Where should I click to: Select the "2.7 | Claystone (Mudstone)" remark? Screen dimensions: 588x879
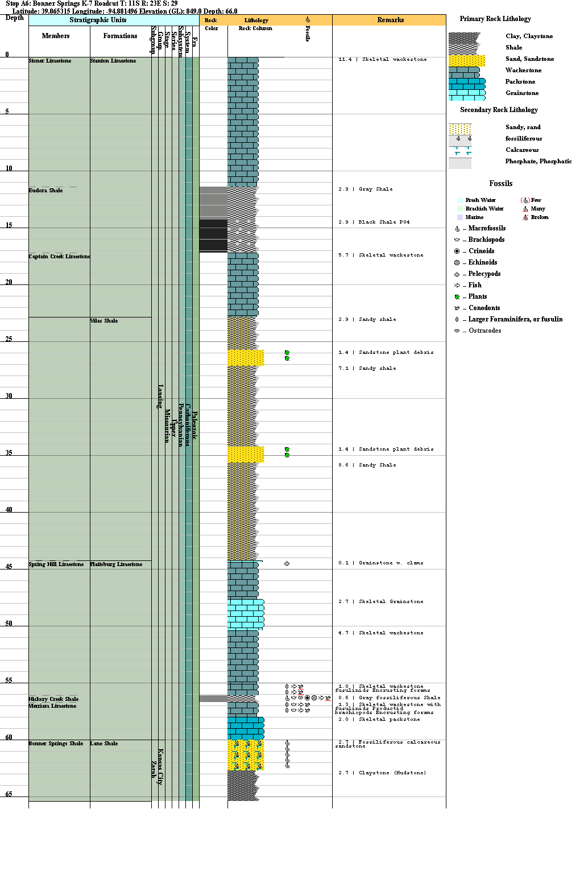point(382,773)
